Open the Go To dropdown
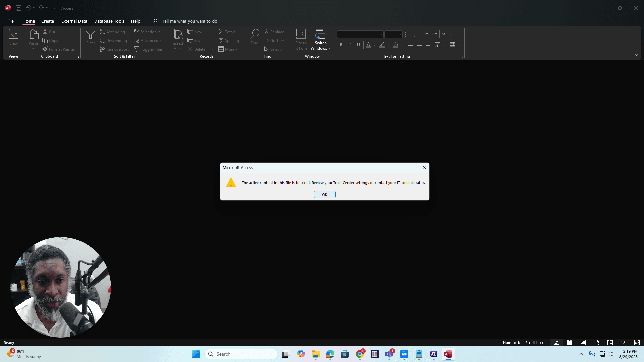The image size is (644, 362). tap(274, 41)
